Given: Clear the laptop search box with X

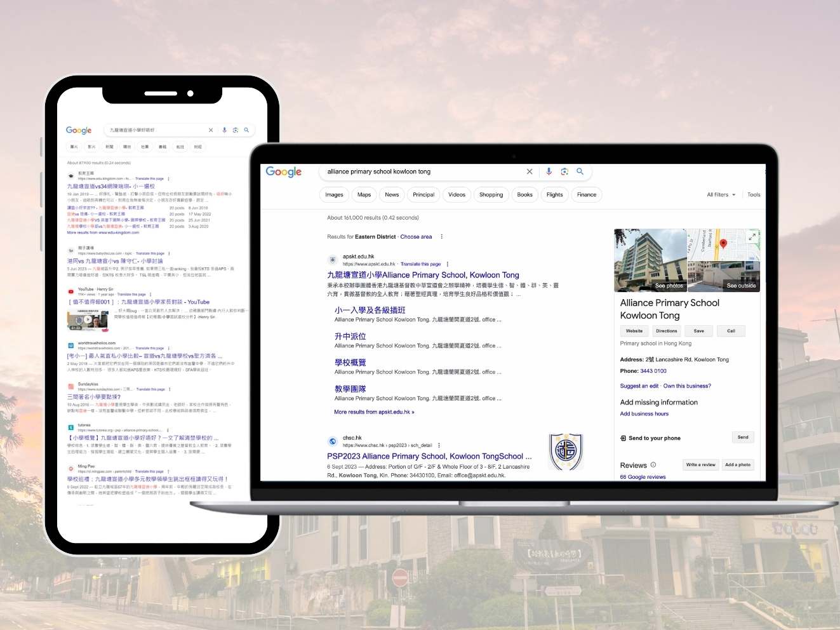Looking at the screenshot, I should [x=530, y=171].
